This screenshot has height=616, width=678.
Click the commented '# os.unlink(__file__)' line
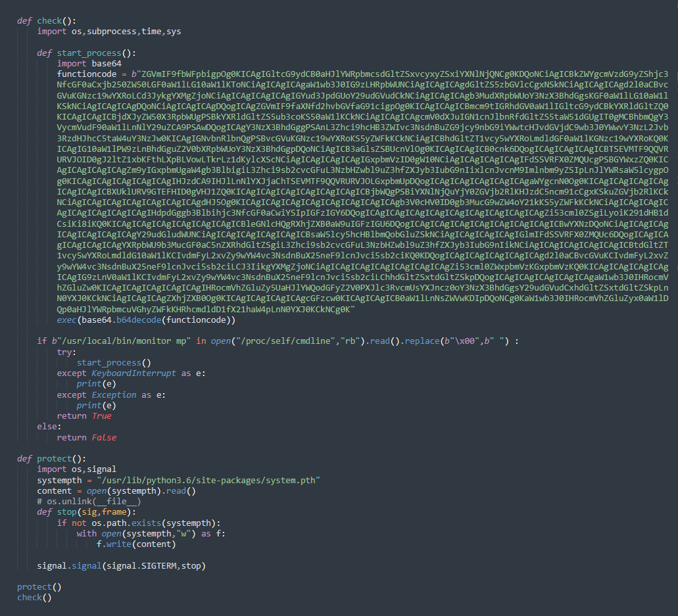[89, 502]
